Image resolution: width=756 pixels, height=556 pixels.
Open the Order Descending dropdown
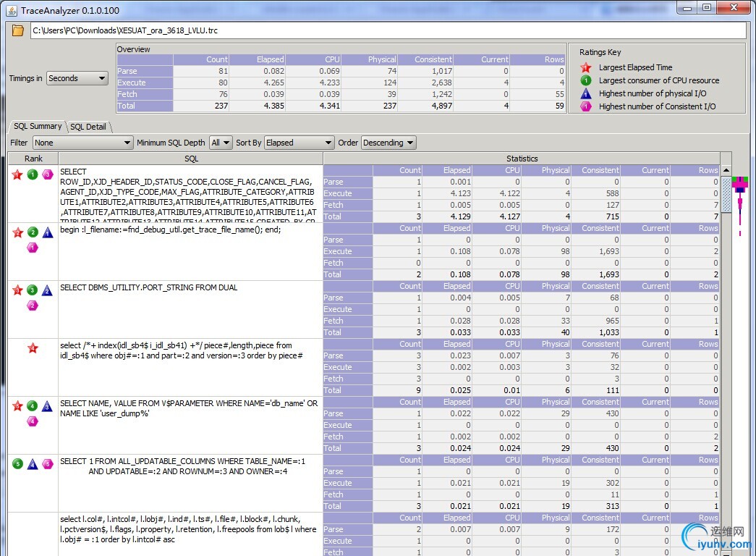(388, 143)
